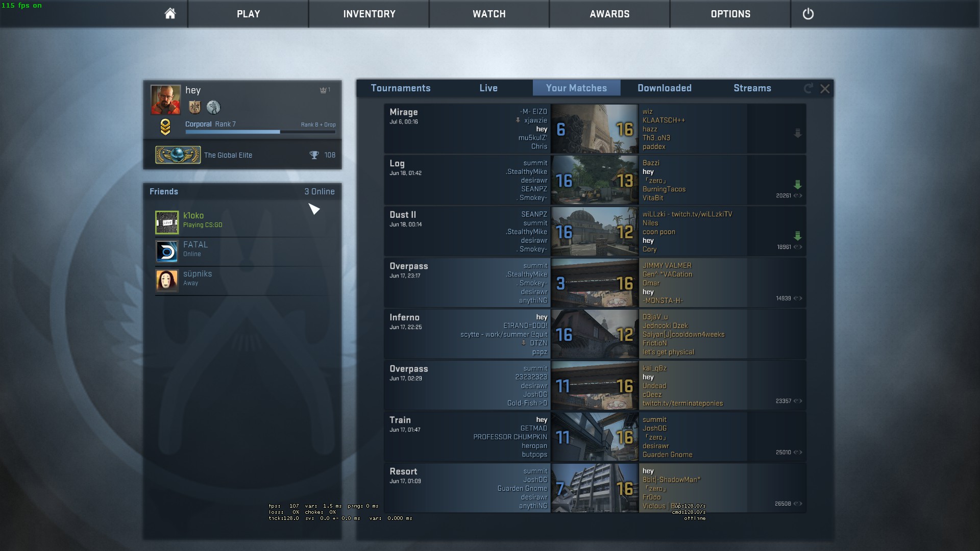
Task: Click your profile avatar picture
Action: tap(165, 99)
